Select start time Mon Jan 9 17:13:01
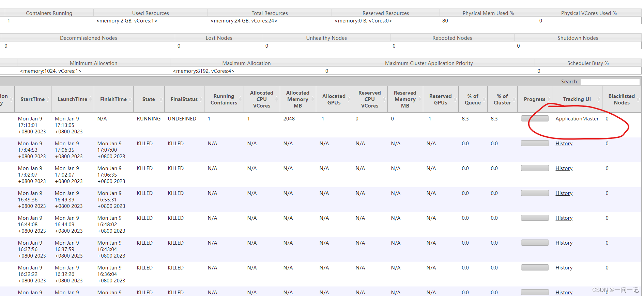Screen dimensions: 644x296 click(32, 125)
